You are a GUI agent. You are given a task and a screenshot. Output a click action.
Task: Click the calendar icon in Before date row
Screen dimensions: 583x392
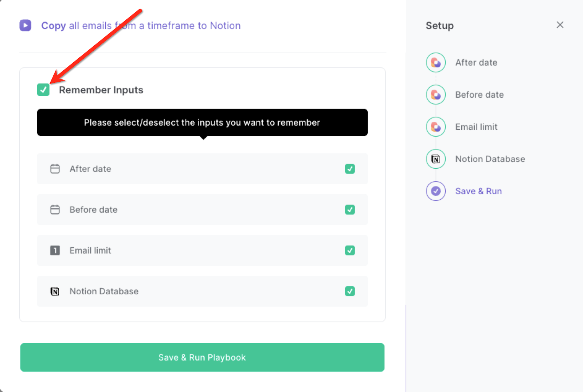[55, 209]
